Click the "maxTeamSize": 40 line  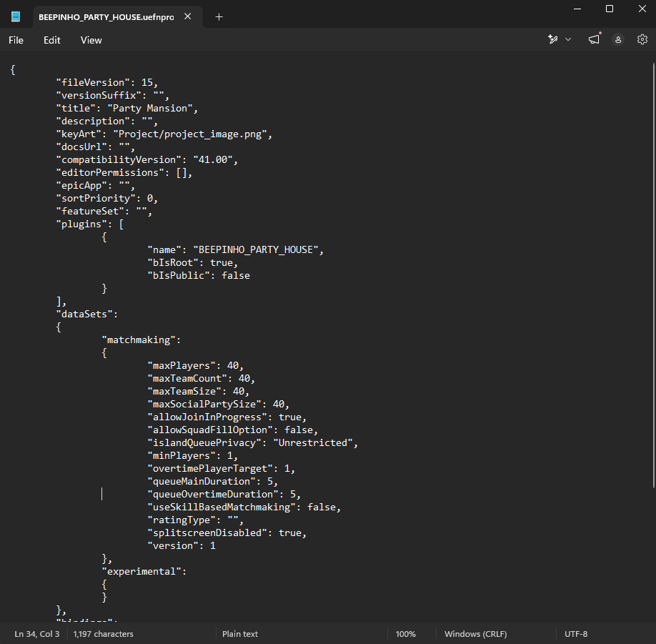point(199,391)
